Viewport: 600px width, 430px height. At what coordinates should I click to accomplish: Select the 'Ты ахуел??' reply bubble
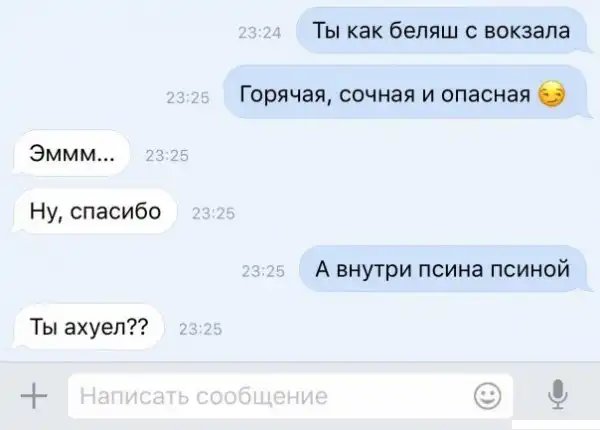(x=88, y=327)
